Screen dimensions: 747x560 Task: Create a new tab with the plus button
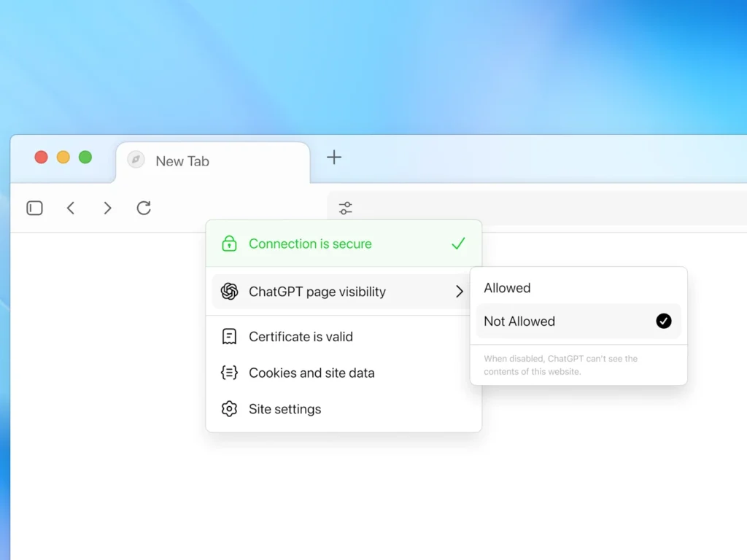click(333, 157)
